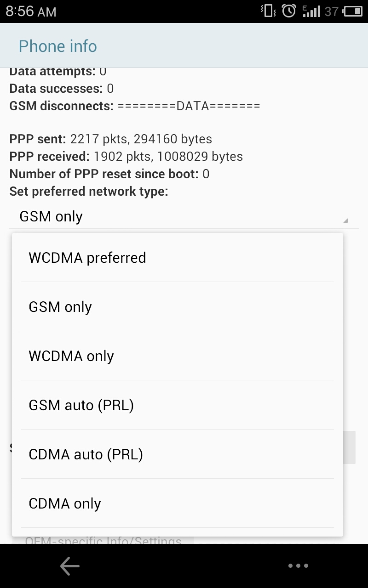
Task: Tap the battery icon in status bar
Action: tap(353, 11)
